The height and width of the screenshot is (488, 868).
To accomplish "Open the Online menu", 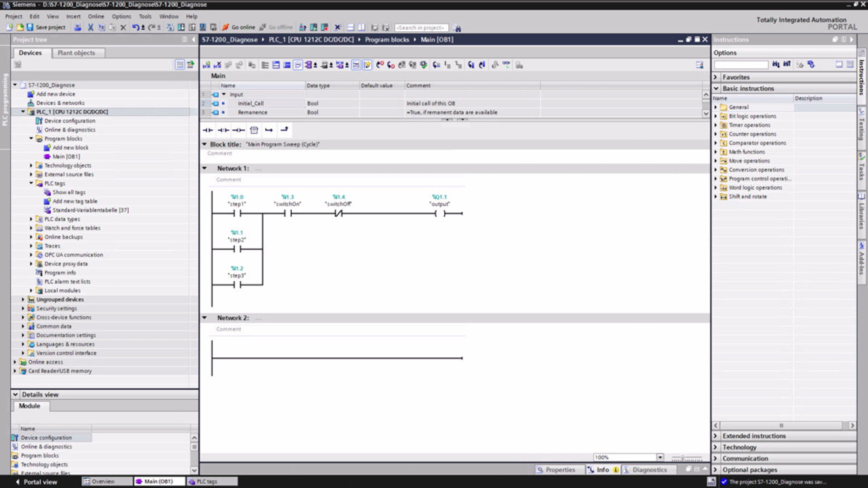I will [x=96, y=16].
